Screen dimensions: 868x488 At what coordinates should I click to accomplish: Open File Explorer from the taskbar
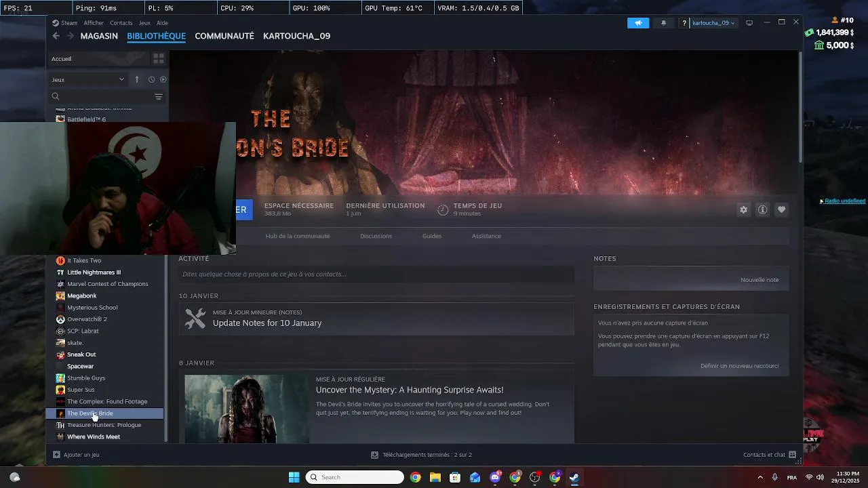[435, 477]
